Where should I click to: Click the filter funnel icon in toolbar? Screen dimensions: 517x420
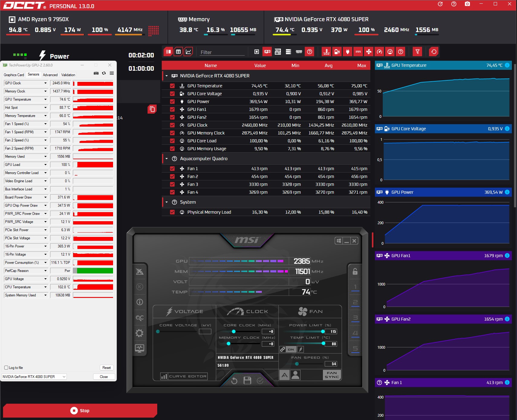(x=417, y=52)
